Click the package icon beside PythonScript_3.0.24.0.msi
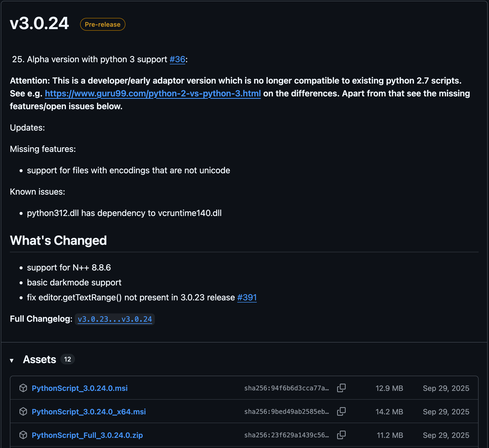 pos(23,388)
